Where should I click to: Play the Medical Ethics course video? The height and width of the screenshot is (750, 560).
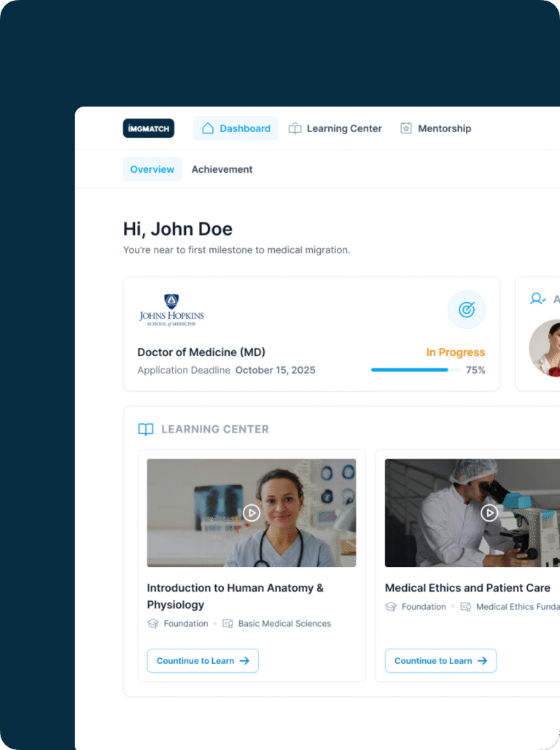pyautogui.click(x=489, y=513)
